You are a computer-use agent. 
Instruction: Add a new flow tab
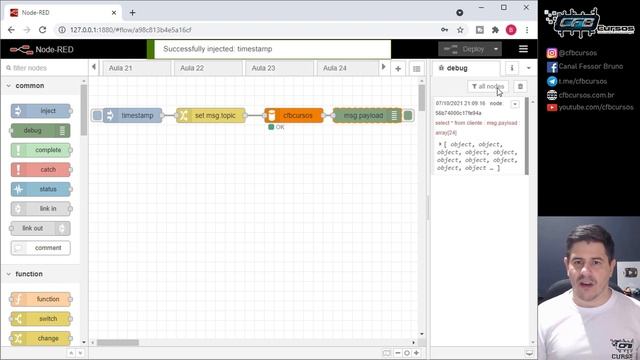[x=398, y=69]
